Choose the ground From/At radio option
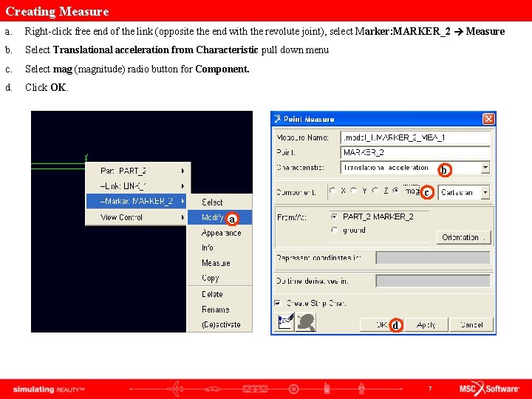 click(335, 230)
